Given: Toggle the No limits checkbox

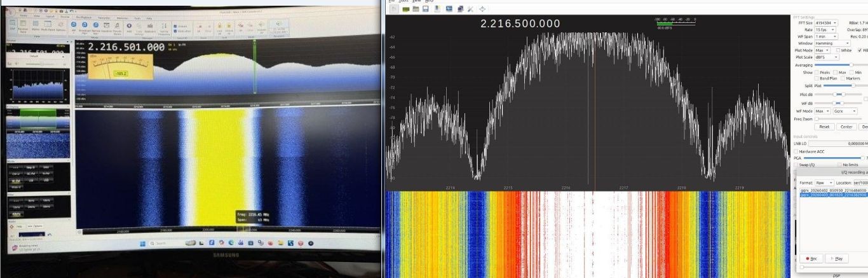Looking at the screenshot, I should pyautogui.click(x=841, y=165).
